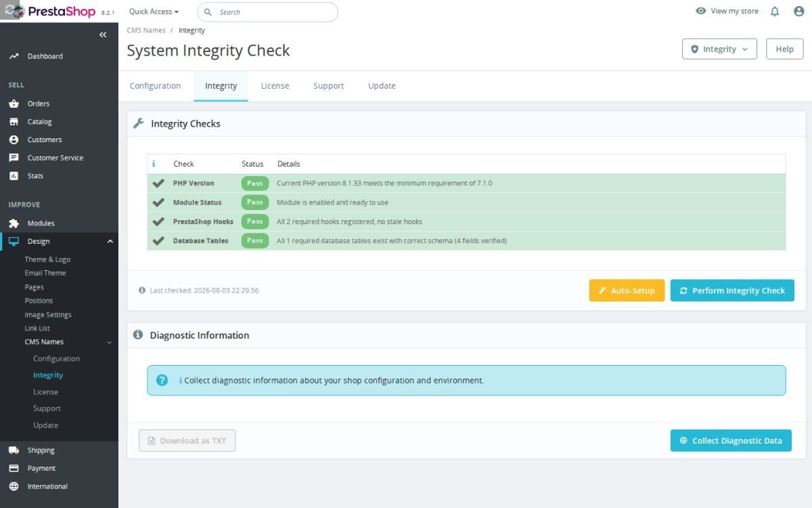Click the Payment card icon

click(x=14, y=468)
